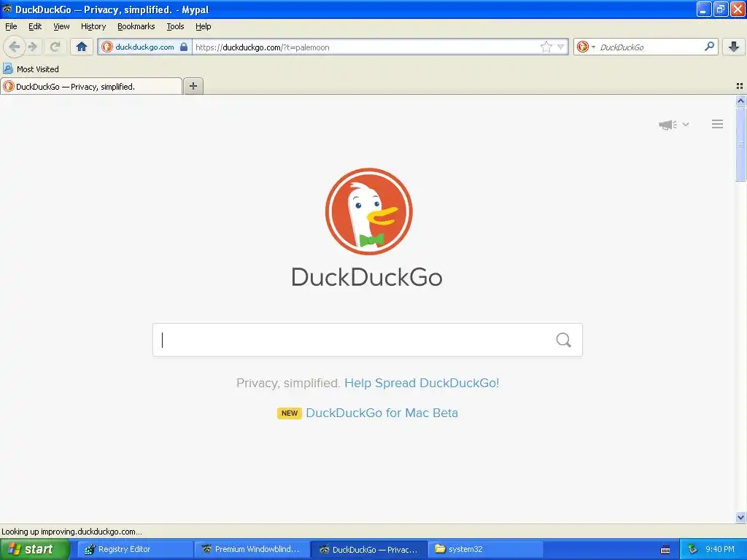The height and width of the screenshot is (560, 747).
Task: Open a new tab with the plus button
Action: [x=193, y=86]
